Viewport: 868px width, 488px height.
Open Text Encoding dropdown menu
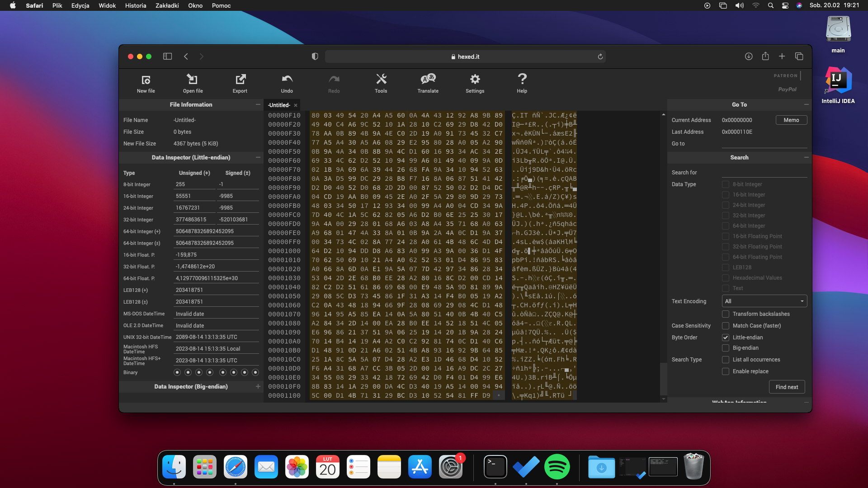(x=764, y=301)
